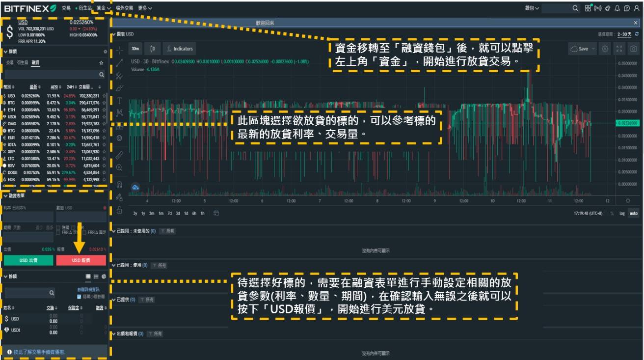
Task: Open the Indicators button
Action: pyautogui.click(x=179, y=49)
